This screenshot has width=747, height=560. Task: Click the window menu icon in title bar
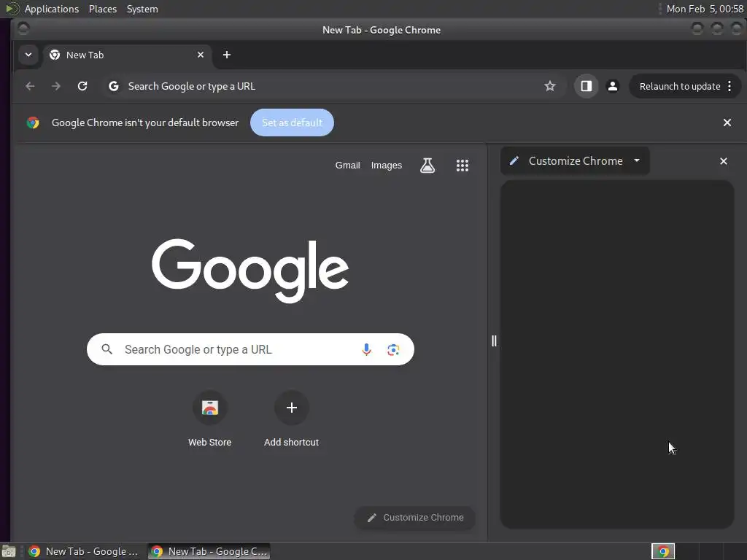23,29
